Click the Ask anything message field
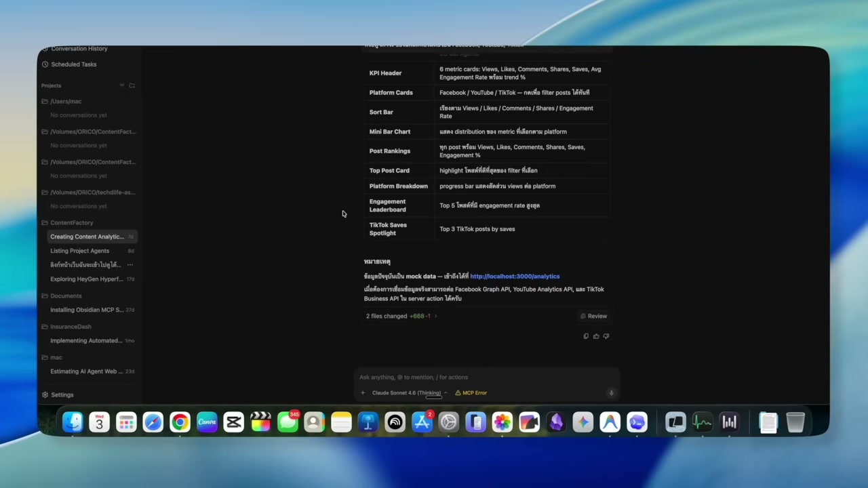This screenshot has height=488, width=868. (x=487, y=378)
